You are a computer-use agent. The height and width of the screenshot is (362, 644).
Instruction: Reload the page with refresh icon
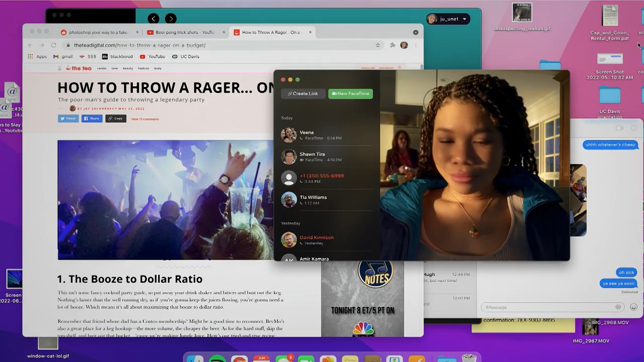(x=54, y=45)
